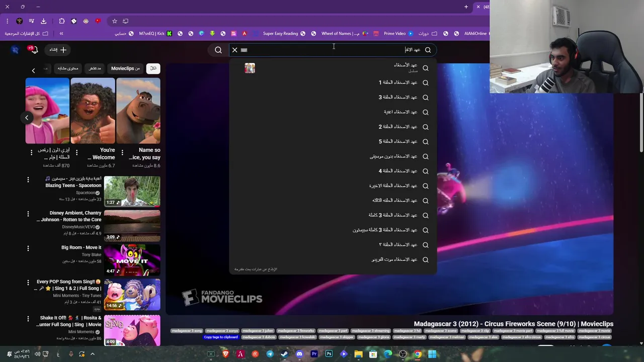Open options for 'Big Room - Move it'
This screenshot has width=644, height=362.
[x=28, y=248]
